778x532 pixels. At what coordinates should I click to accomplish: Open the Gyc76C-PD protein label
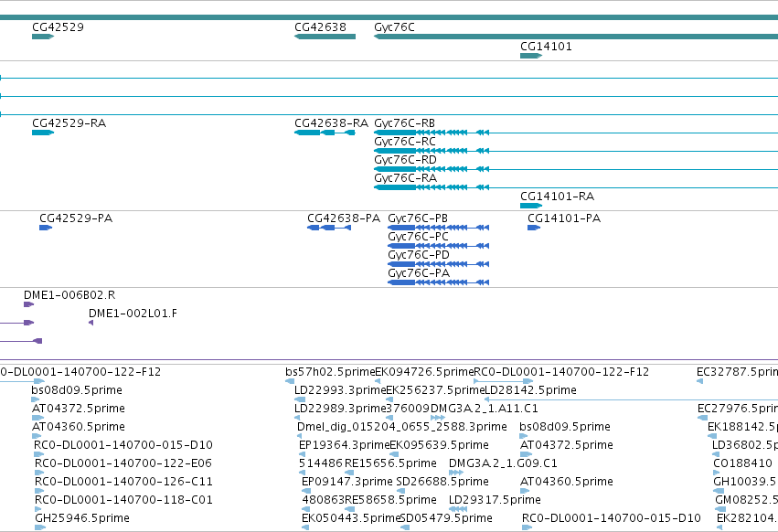(x=419, y=255)
